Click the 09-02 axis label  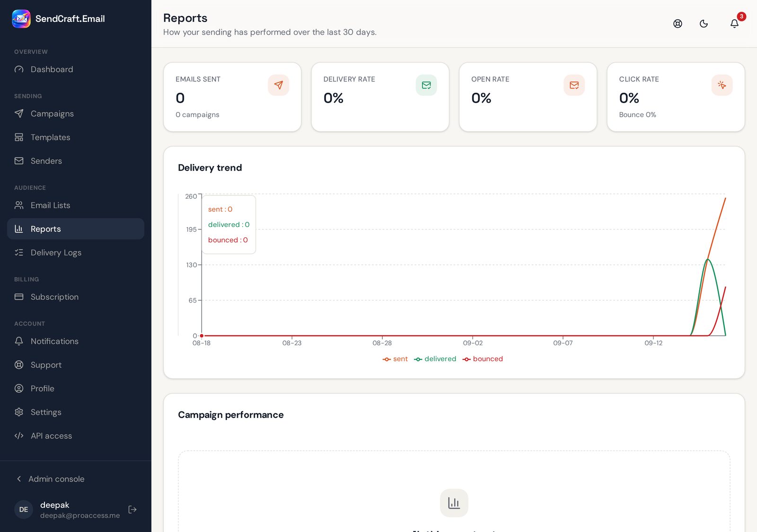pos(473,343)
